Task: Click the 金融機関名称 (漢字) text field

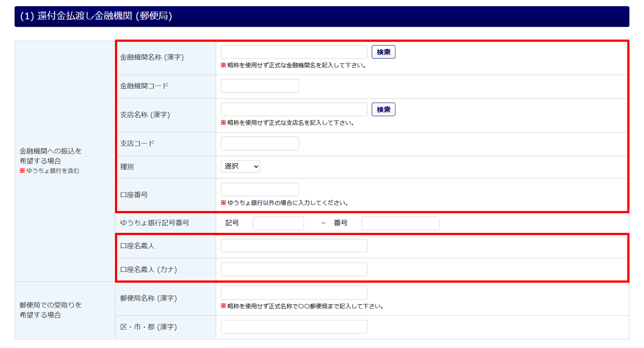Action: [x=294, y=52]
